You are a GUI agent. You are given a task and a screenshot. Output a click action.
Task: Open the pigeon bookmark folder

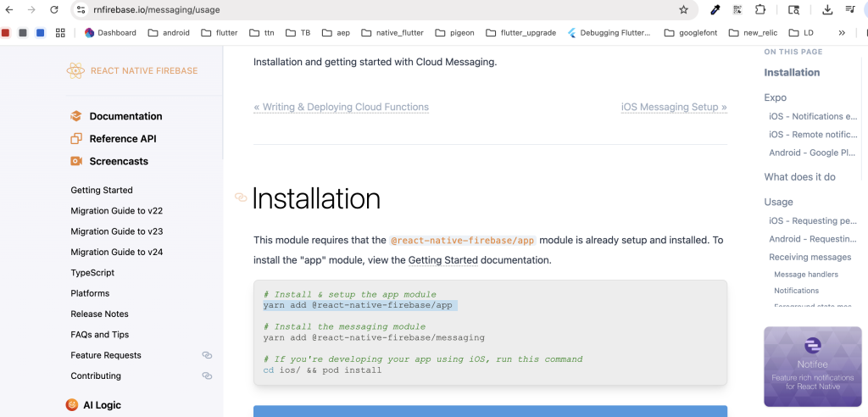coord(454,33)
